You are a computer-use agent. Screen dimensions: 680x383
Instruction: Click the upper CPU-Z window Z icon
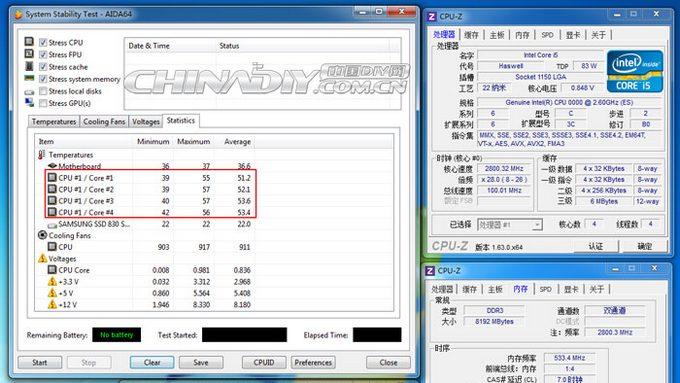(x=432, y=16)
